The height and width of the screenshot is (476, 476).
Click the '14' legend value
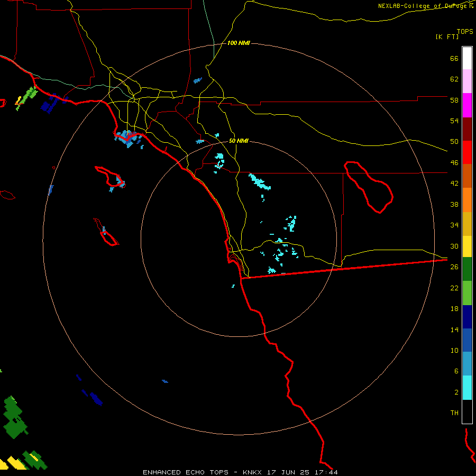[454, 329]
